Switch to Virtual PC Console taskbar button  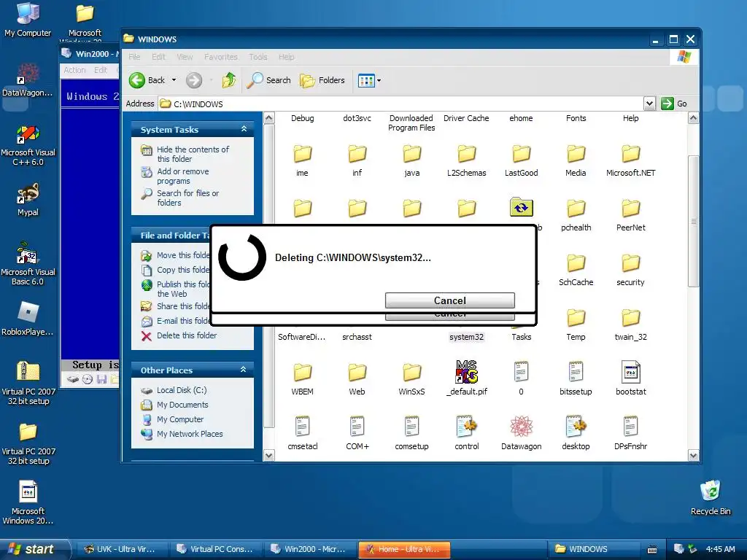pyautogui.click(x=216, y=549)
